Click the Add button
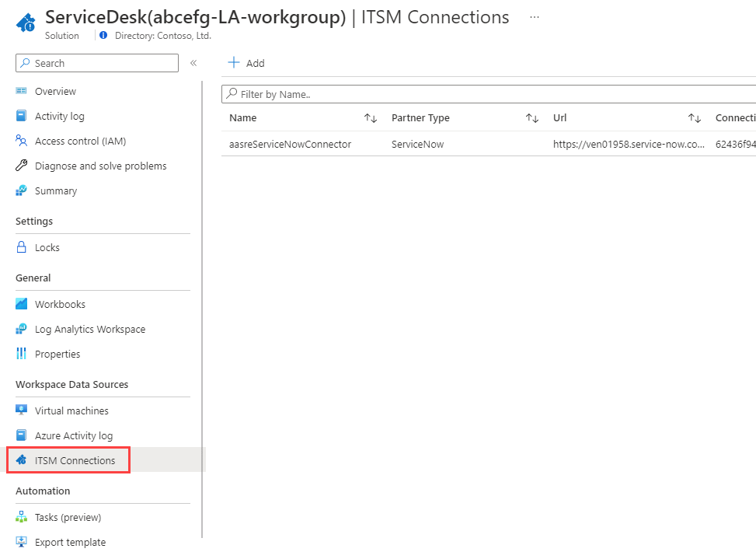This screenshot has height=552, width=756. tap(246, 63)
